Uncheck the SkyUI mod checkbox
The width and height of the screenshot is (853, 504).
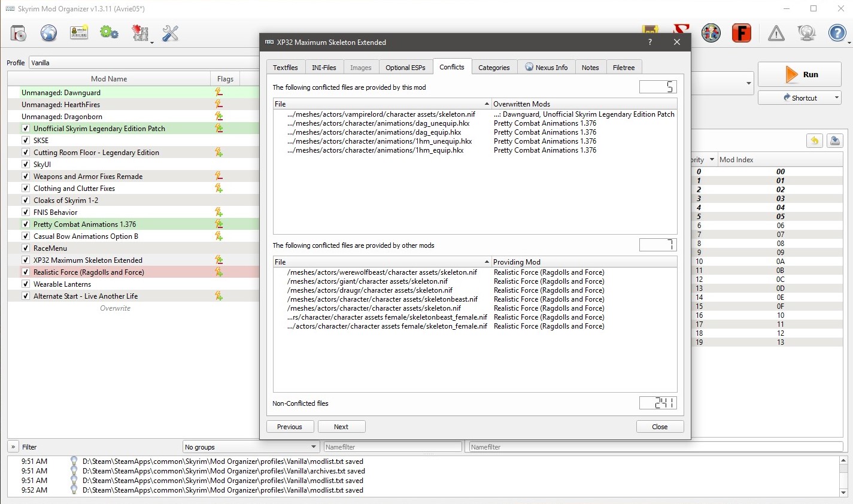point(26,165)
